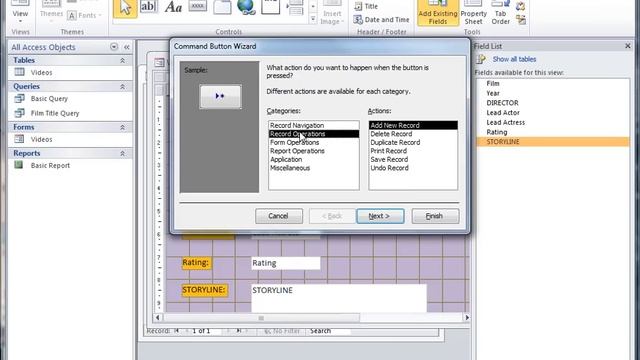This screenshot has height=360, width=640.
Task: Go to last record navigation button
Action: [x=239, y=331]
